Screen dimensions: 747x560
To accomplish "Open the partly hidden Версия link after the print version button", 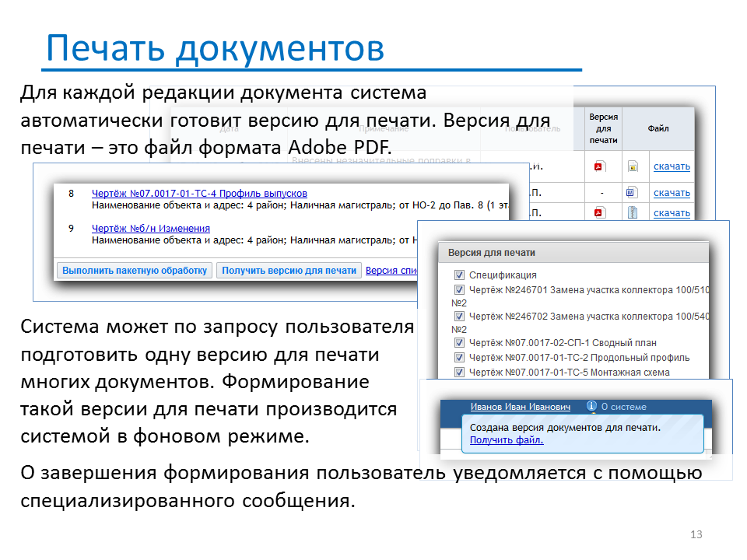I will click(391, 271).
